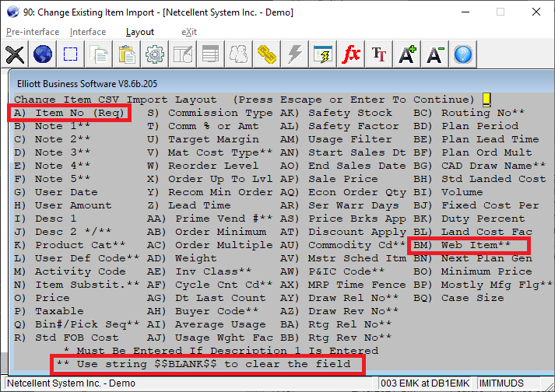Activate the dashed rectangle selection tool
Screen dimensions: 555x392
tap(70, 54)
